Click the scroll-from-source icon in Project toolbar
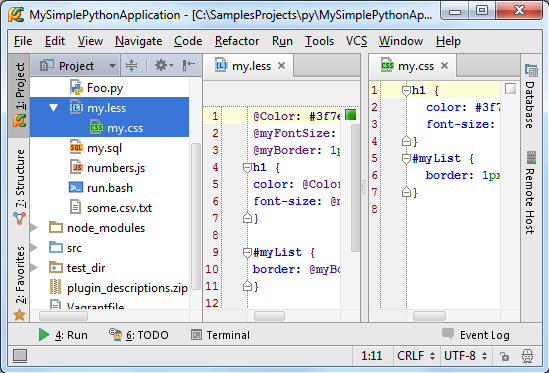Viewport: 549px width, 373px height. (131, 65)
